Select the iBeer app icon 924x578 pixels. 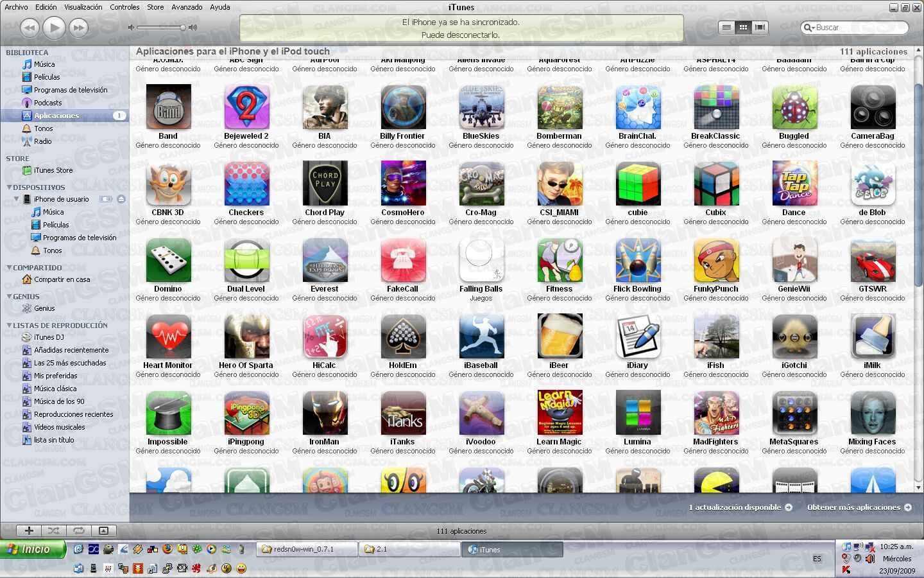560,337
